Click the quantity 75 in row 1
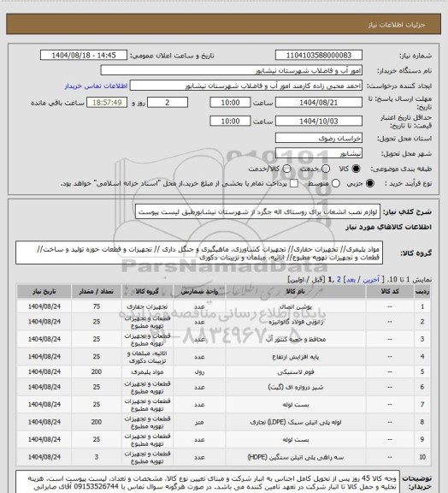Viewport: 448px width, 493px height. pyautogui.click(x=97, y=306)
